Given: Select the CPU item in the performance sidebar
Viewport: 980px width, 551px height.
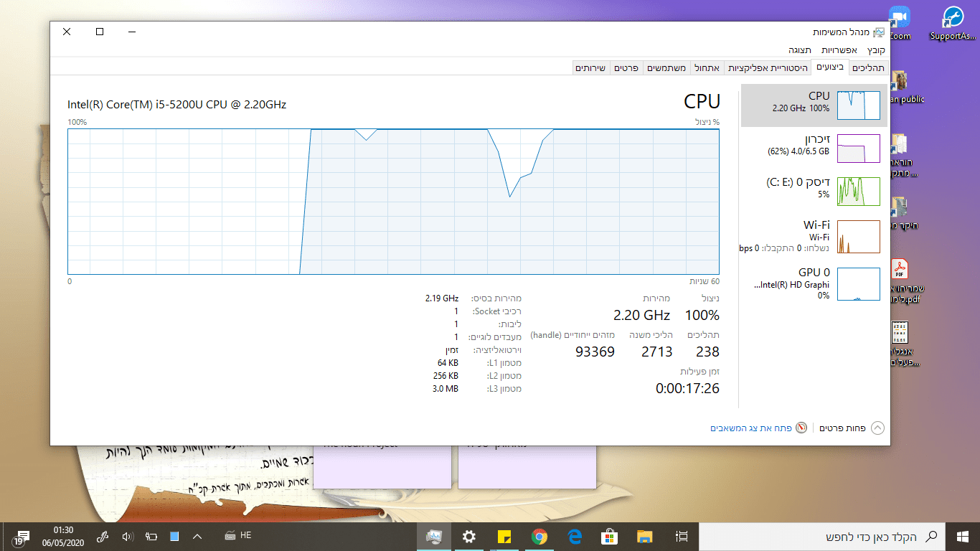Looking at the screenshot, I should click(814, 105).
